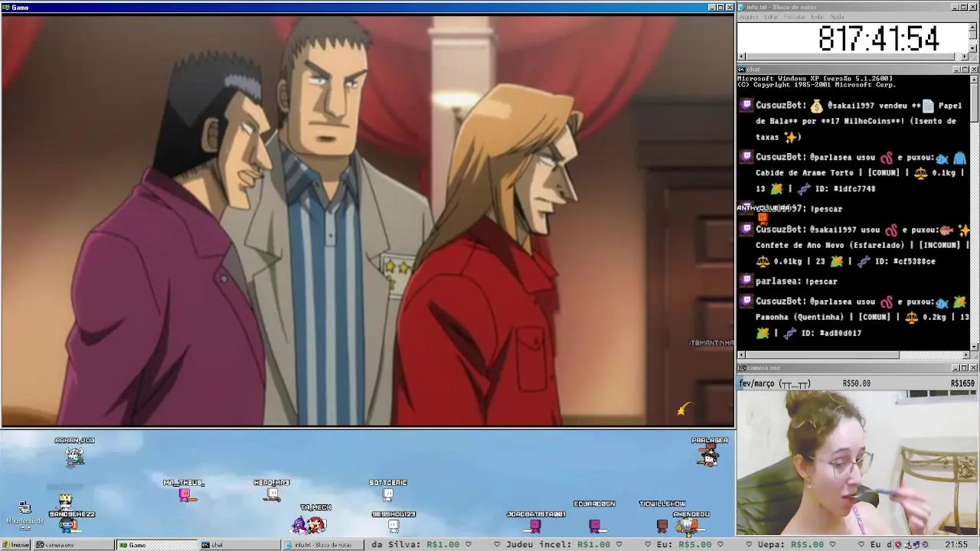This screenshot has width=980, height=551.
Task: Click the TA_MECK avatar characters
Action: pyautogui.click(x=309, y=525)
